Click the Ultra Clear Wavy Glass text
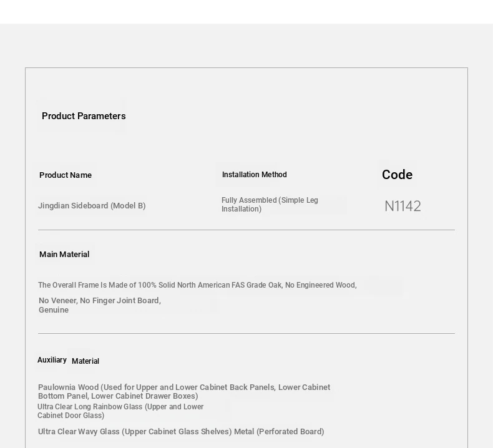Screen dimensions: 493x448 pyautogui.click(x=135, y=432)
